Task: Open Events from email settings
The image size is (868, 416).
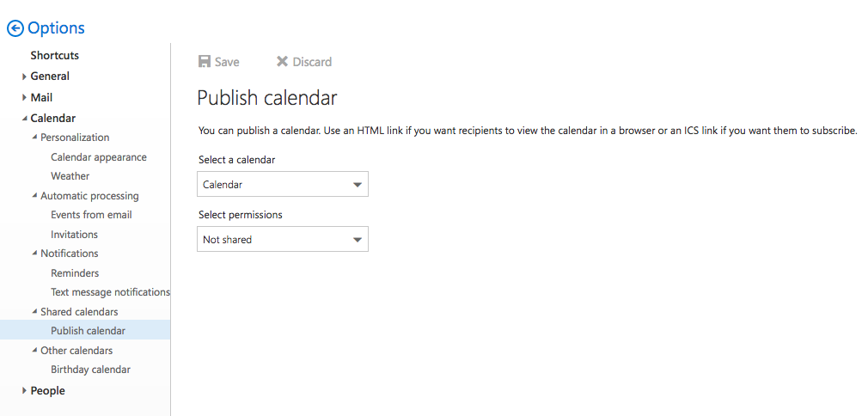Action: [91, 215]
